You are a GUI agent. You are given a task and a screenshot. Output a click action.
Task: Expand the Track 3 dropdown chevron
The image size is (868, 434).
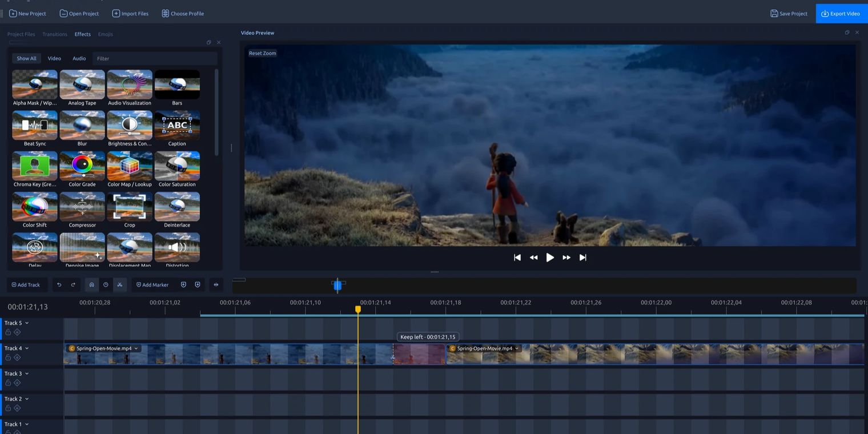[27, 373]
